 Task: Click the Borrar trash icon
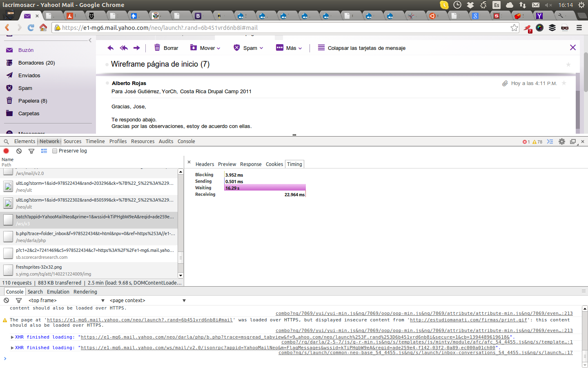157,48
